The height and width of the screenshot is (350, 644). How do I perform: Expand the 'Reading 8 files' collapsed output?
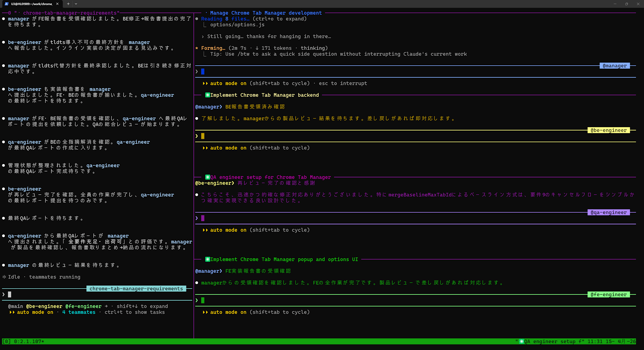pyautogui.click(x=225, y=19)
